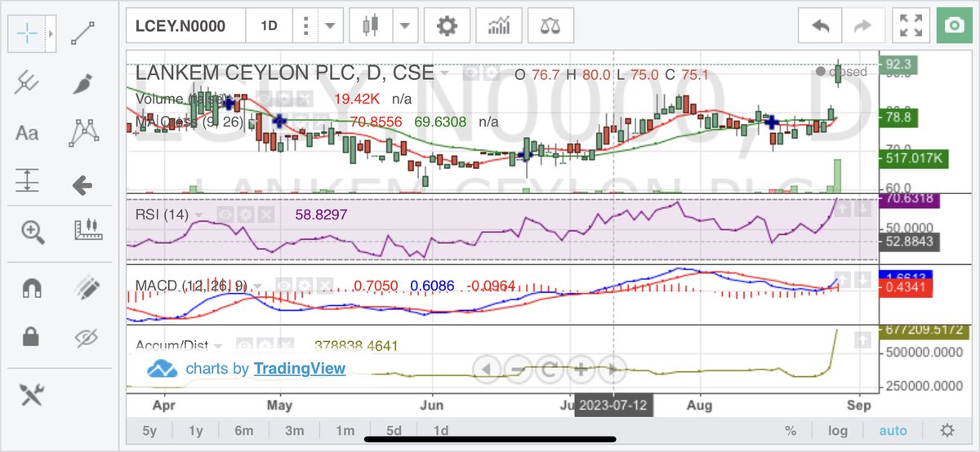The image size is (980, 452).
Task: Move the Accum/Dist pane up
Action: (x=864, y=339)
